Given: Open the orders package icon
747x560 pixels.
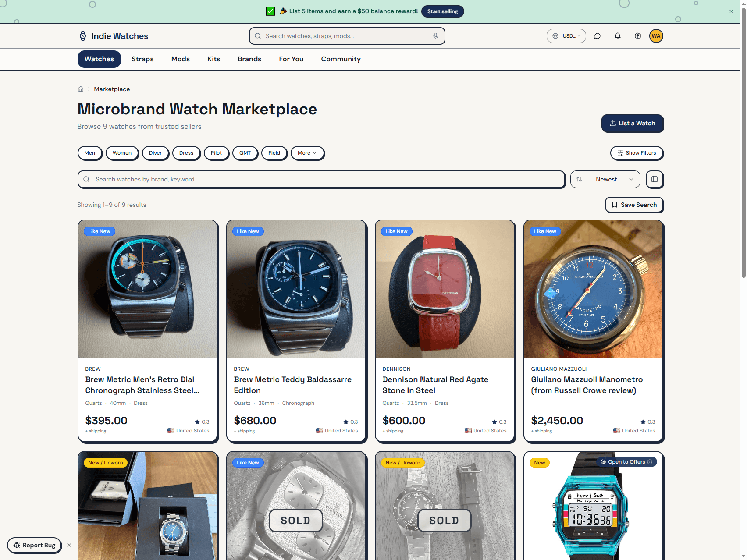Looking at the screenshot, I should [637, 36].
